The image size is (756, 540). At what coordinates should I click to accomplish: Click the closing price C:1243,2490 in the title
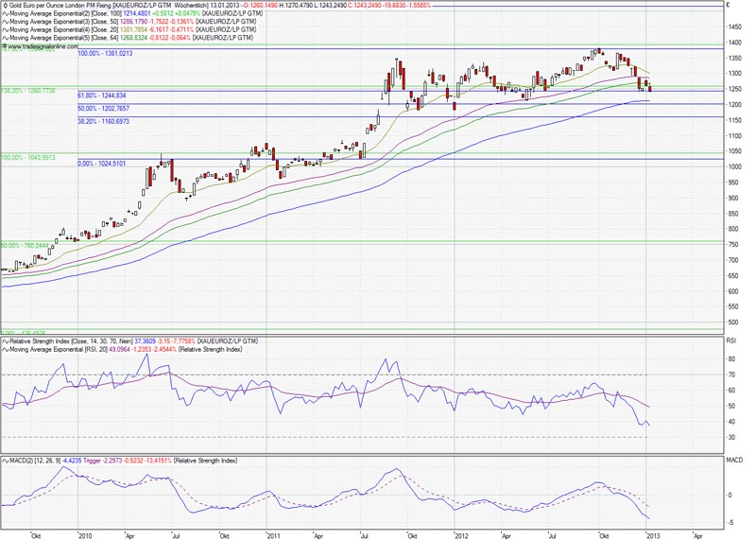coord(365,6)
